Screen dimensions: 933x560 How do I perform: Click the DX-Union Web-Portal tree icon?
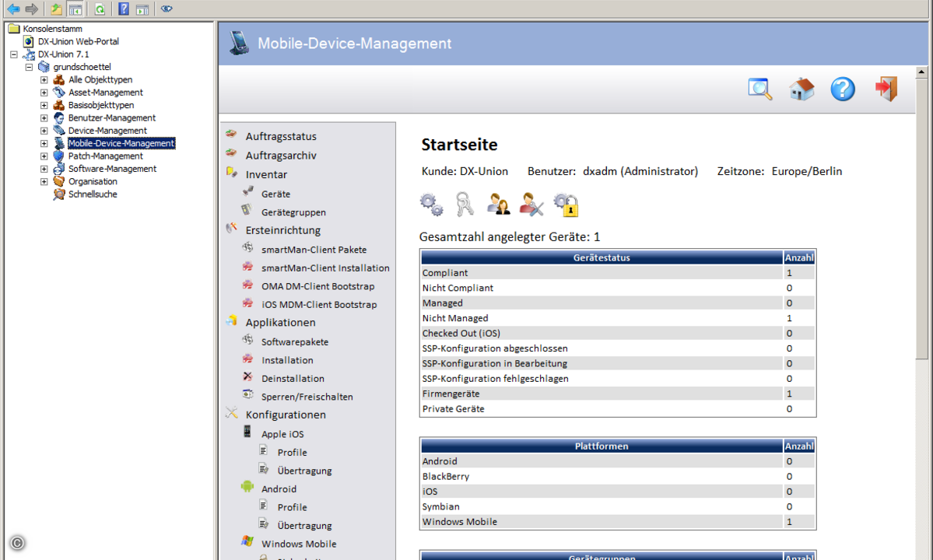point(29,42)
